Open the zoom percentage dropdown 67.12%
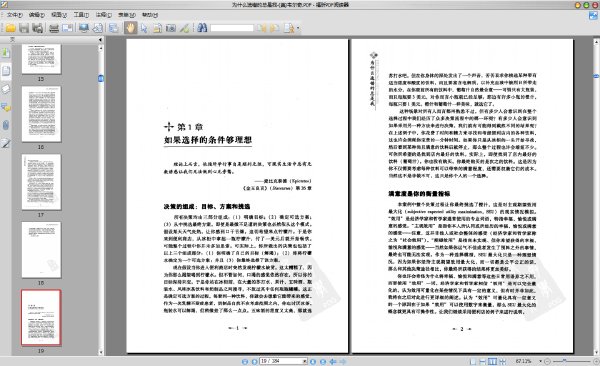The height and width of the screenshot is (366, 600). pos(540,361)
